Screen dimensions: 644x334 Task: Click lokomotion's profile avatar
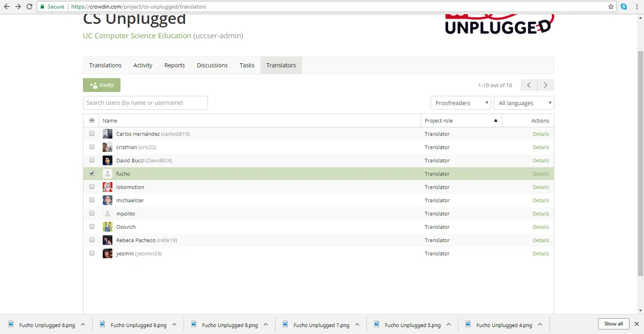coord(107,187)
